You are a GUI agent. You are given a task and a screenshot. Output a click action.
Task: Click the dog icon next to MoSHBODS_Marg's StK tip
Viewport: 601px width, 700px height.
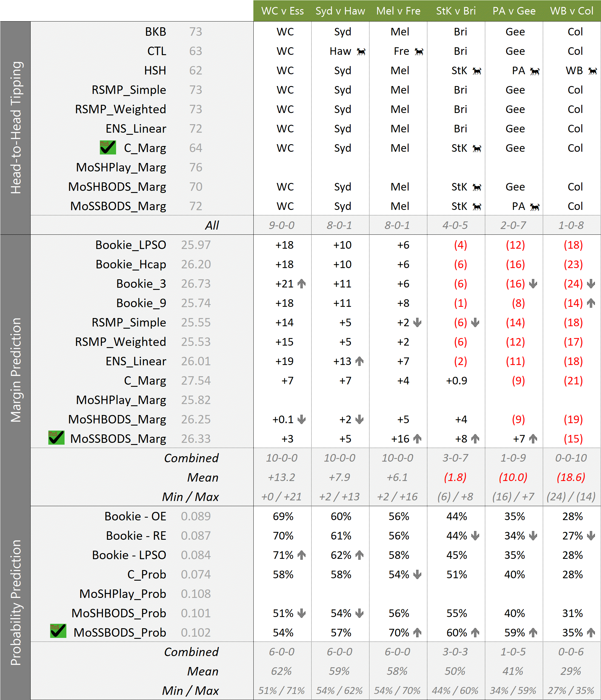pyautogui.click(x=477, y=187)
